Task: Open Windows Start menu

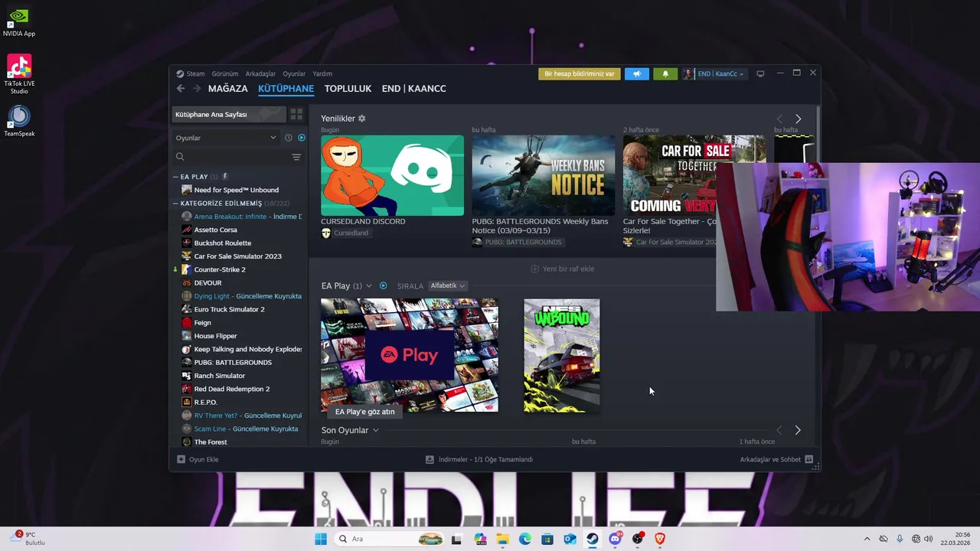Action: click(321, 539)
